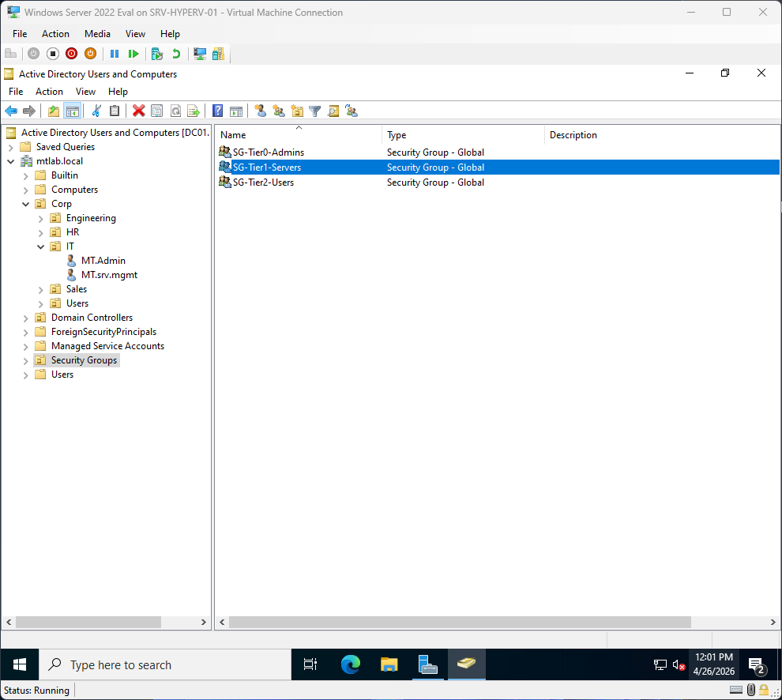Click list pane horizontal scrollbar thumb

tap(460, 622)
